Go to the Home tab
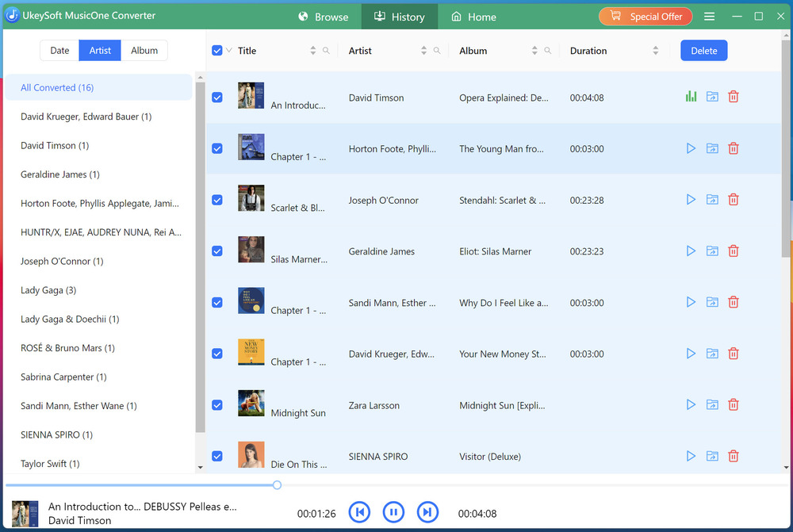793x532 pixels. (x=474, y=17)
